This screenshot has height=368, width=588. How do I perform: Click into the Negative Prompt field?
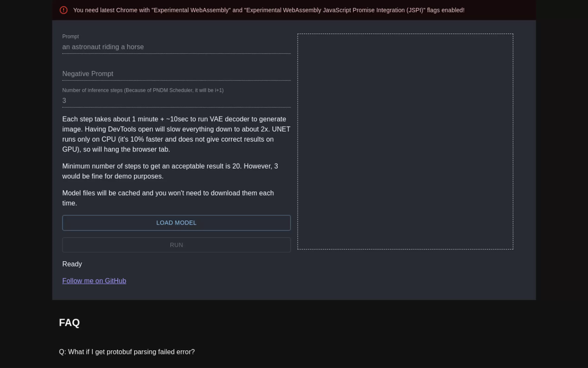click(176, 74)
